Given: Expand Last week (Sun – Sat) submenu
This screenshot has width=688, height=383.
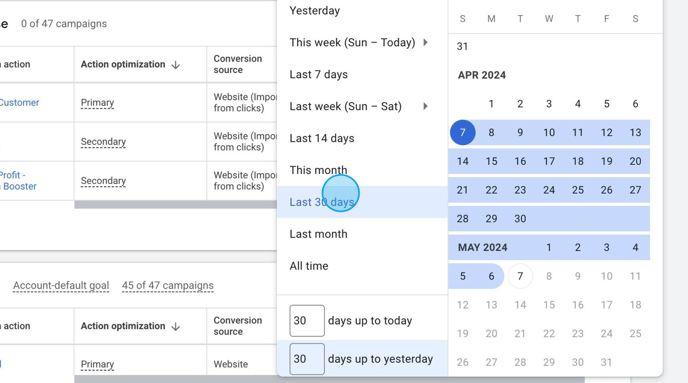Looking at the screenshot, I should click(425, 106).
